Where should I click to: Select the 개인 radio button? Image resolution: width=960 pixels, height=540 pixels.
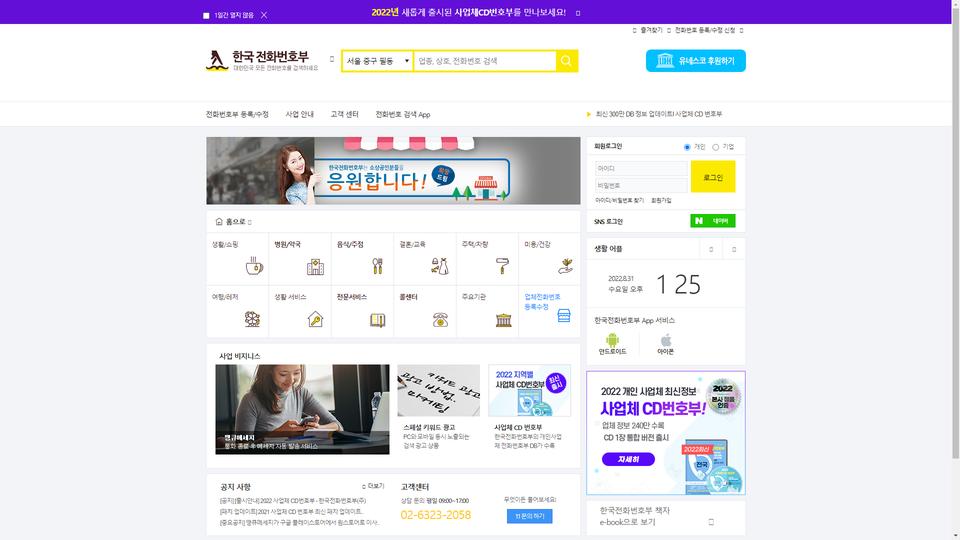(x=687, y=147)
